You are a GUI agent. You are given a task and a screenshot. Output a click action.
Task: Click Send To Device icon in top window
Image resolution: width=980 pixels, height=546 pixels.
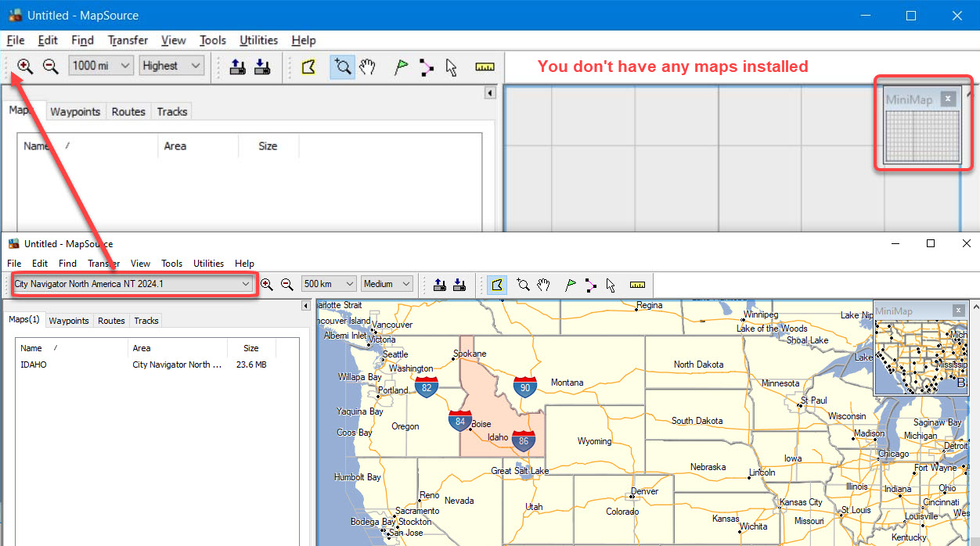[238, 66]
